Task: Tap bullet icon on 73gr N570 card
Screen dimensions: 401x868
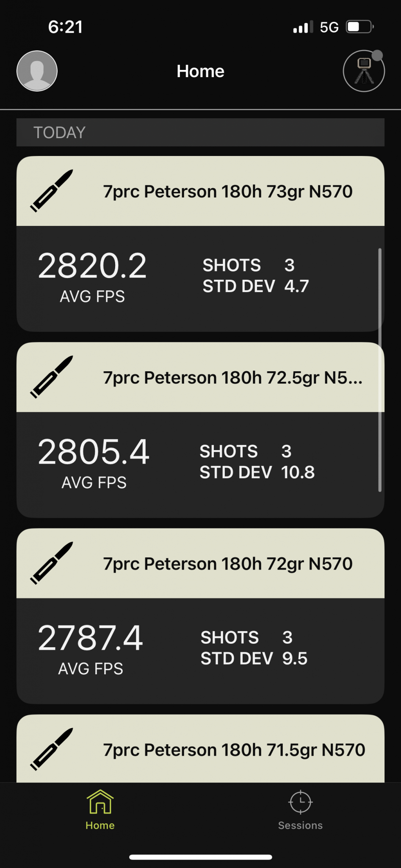Action: pos(52,191)
